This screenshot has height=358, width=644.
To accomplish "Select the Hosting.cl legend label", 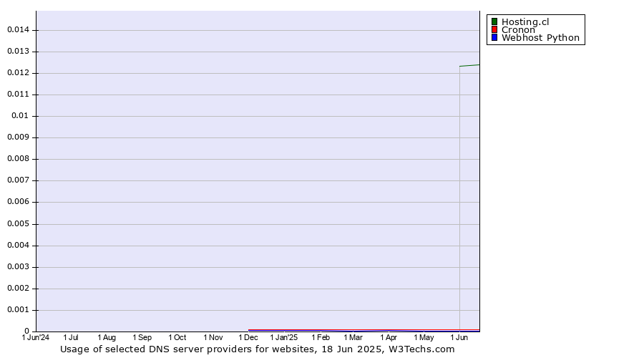I will (x=525, y=21).
